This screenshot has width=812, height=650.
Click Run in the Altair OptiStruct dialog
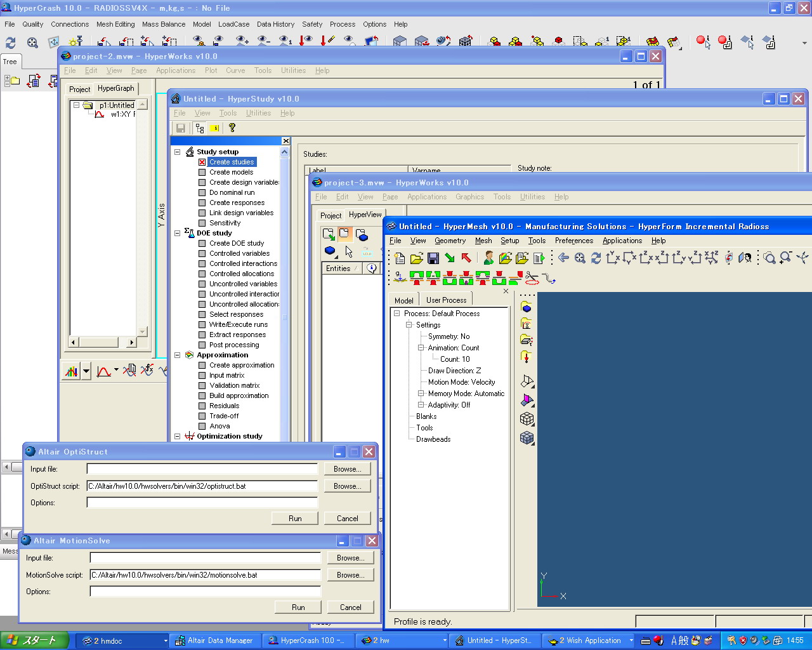(295, 519)
